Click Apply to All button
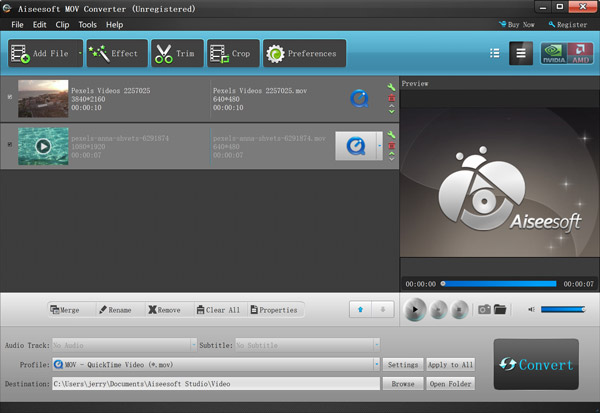Screen dimensions: 600x413 (x=450, y=364)
